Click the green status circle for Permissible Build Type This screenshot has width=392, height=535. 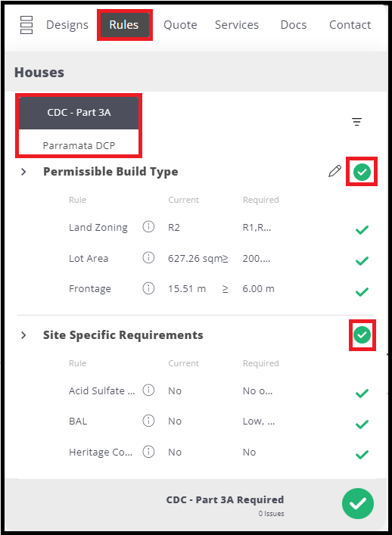click(362, 172)
